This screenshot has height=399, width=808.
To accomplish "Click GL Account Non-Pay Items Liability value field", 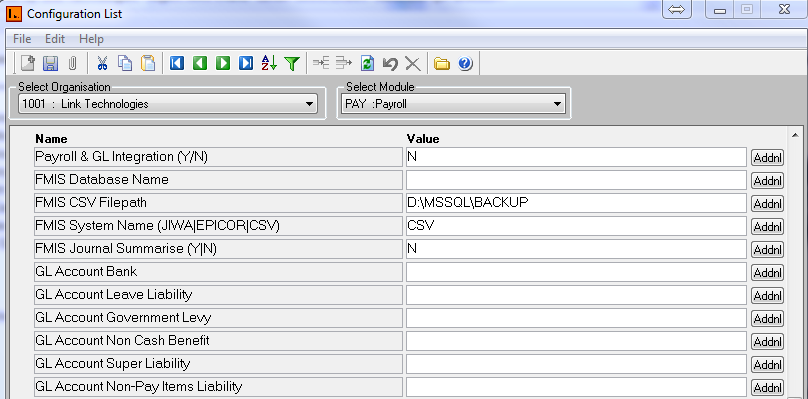I will (x=576, y=386).
